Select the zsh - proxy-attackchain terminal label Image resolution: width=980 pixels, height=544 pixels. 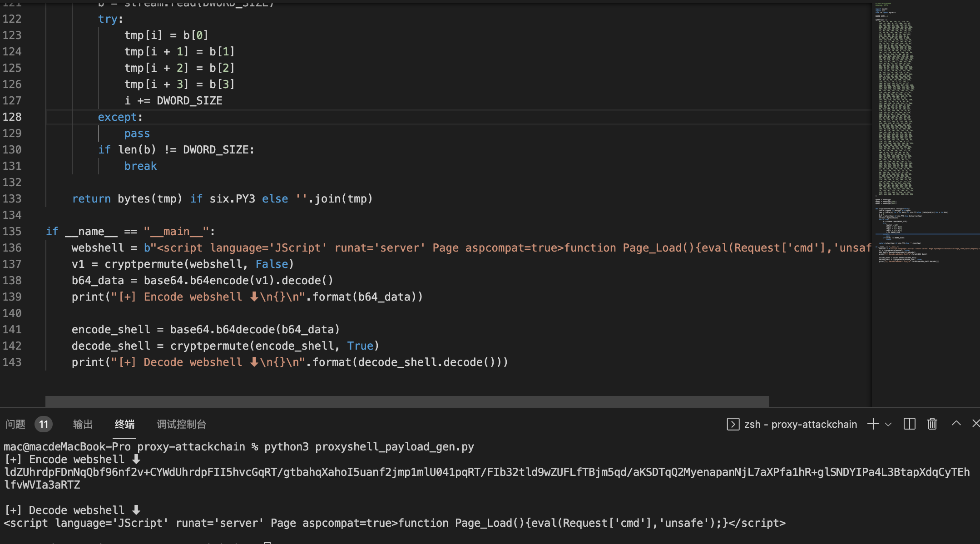click(800, 424)
